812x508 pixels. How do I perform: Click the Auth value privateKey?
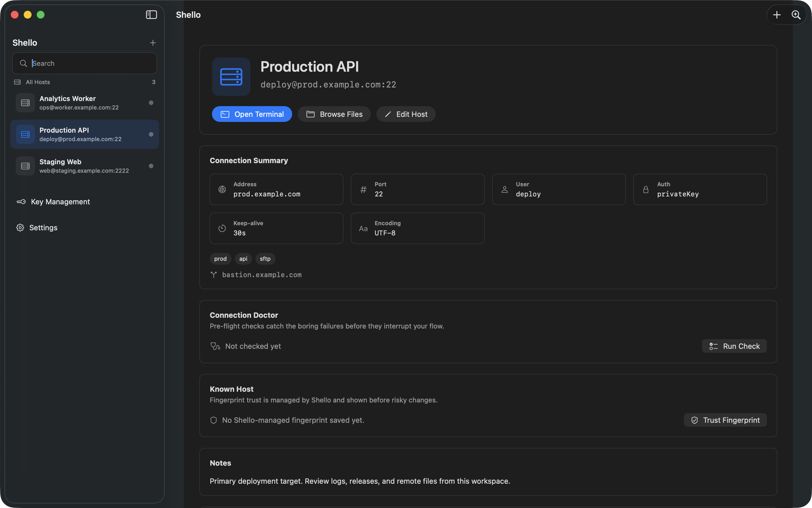tap(678, 194)
